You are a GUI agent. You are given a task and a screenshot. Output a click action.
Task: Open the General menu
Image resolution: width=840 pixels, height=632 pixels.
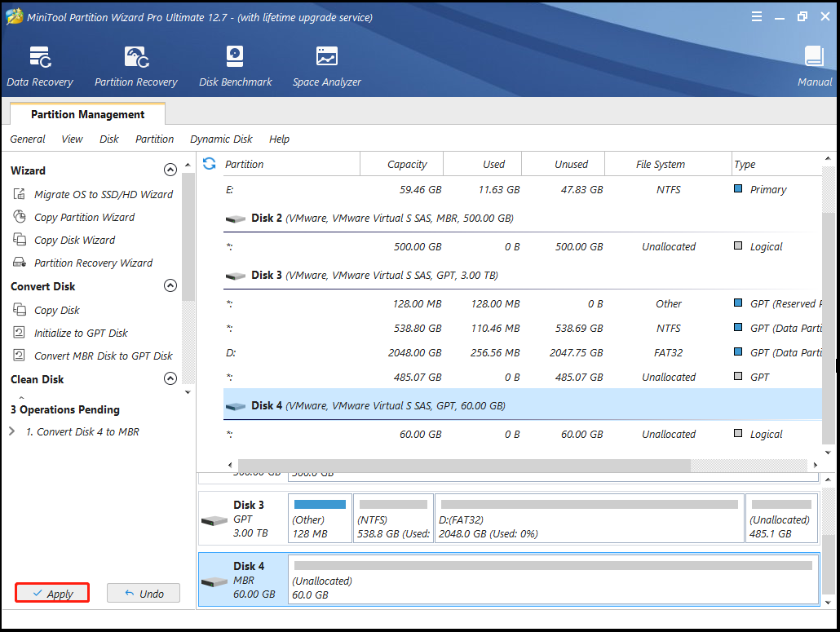[28, 139]
